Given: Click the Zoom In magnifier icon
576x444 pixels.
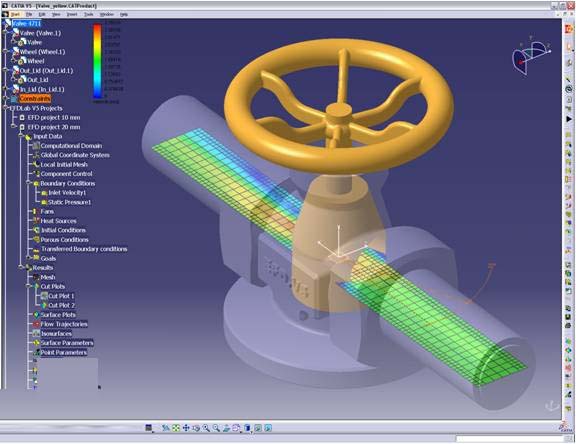Looking at the screenshot, I should 206,428.
